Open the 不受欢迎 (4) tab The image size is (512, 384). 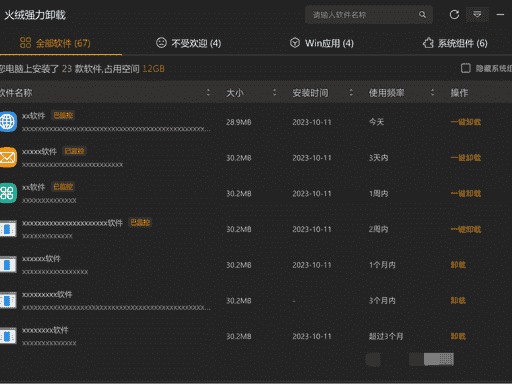pos(189,43)
